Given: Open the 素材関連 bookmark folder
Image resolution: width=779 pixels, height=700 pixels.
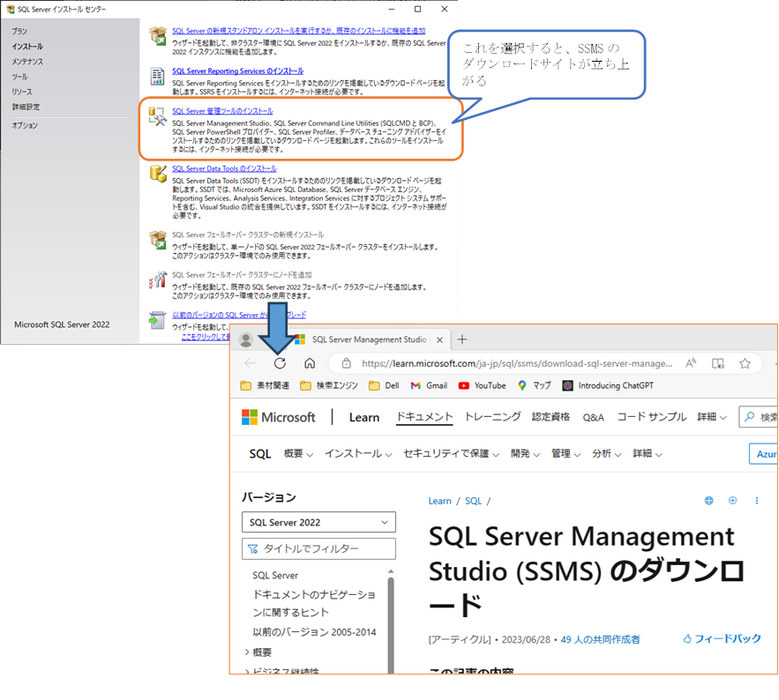Looking at the screenshot, I should tap(265, 385).
